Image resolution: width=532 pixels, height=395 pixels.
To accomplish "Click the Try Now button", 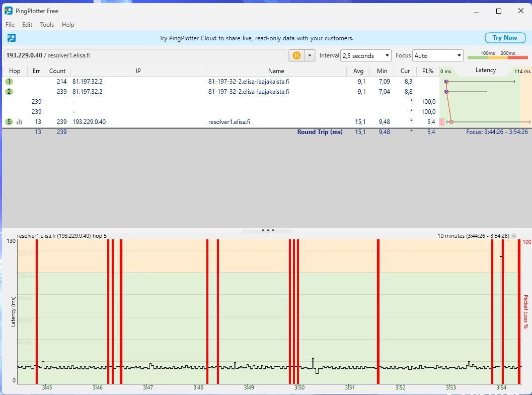I will tap(505, 38).
